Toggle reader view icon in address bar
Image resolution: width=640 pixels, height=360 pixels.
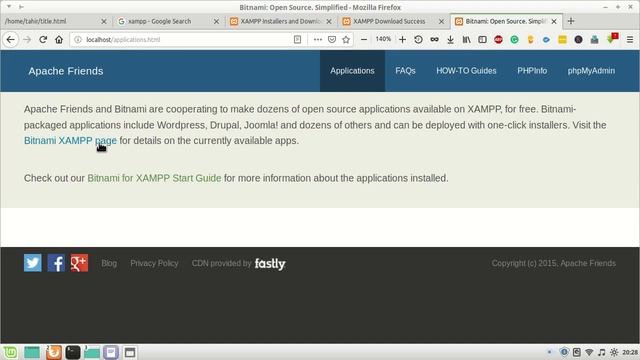(298, 40)
